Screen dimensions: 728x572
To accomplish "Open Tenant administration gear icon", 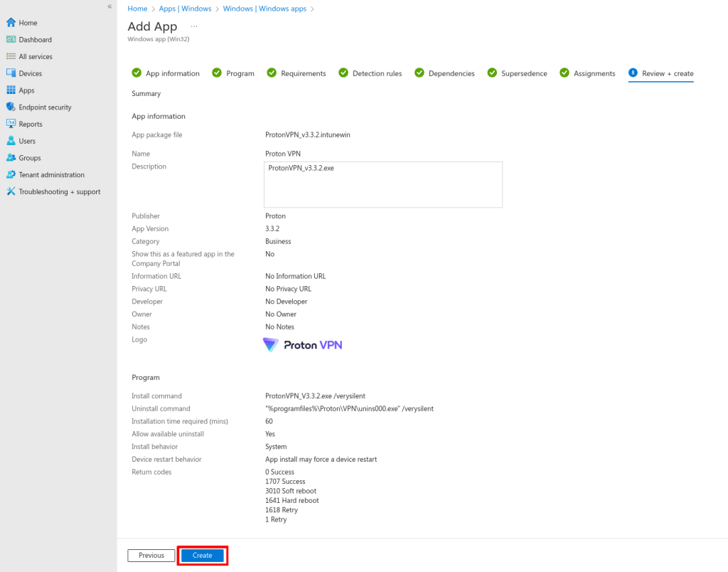I will pyautogui.click(x=11, y=174).
